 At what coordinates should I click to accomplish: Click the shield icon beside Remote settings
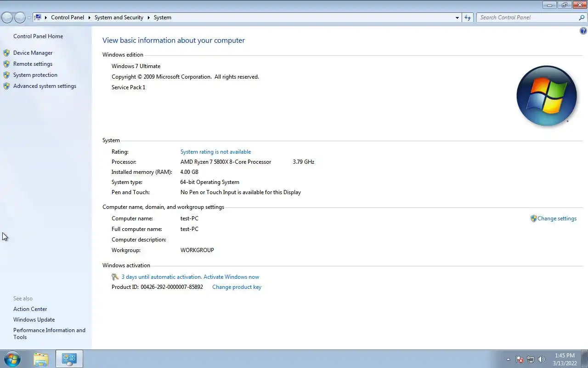6,64
